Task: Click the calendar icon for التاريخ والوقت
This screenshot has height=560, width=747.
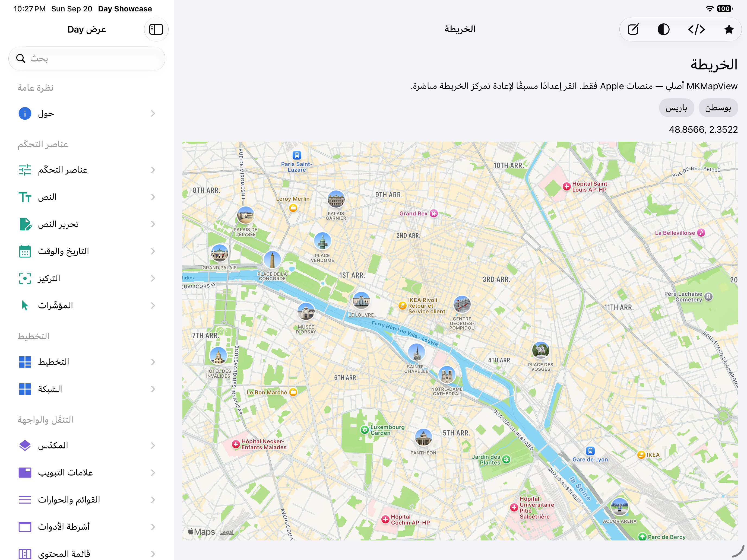Action: [25, 251]
